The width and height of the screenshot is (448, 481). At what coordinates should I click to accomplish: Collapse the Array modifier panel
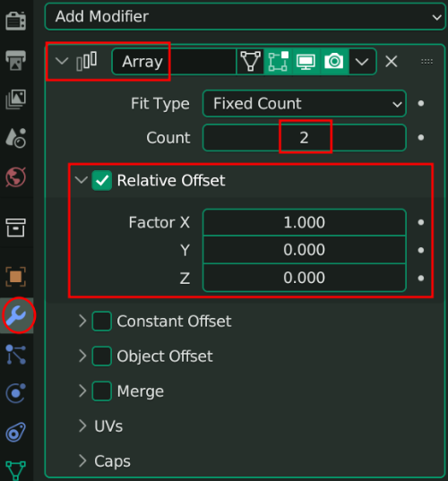62,61
